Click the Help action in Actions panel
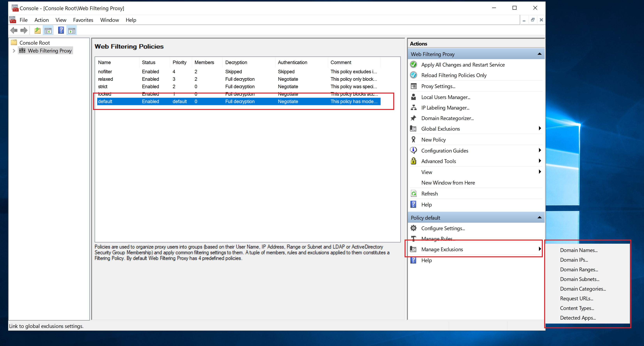644x346 pixels. click(426, 204)
